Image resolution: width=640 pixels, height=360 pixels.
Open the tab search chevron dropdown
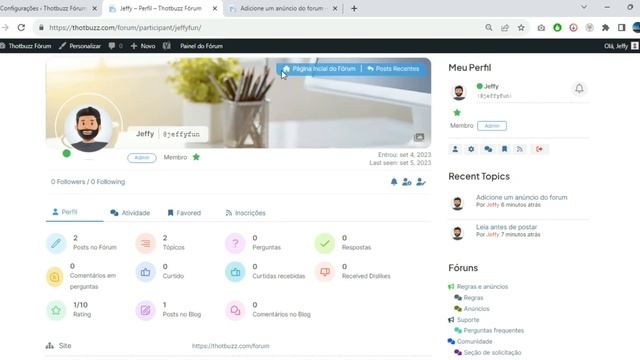point(584,7)
